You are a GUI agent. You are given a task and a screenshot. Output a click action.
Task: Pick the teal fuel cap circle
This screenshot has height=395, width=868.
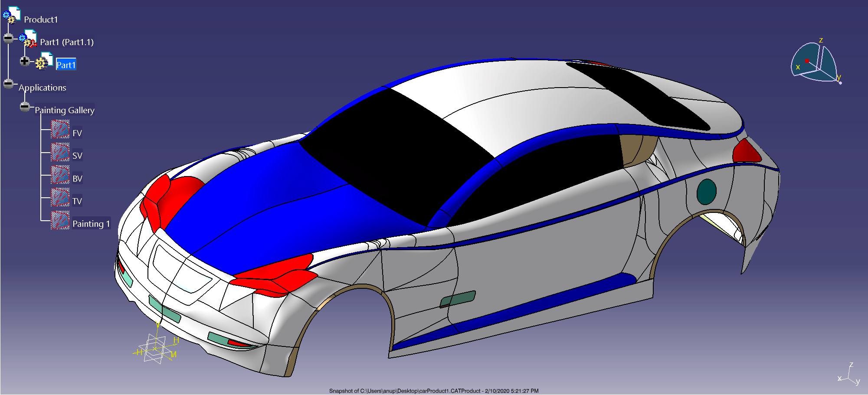(x=706, y=192)
